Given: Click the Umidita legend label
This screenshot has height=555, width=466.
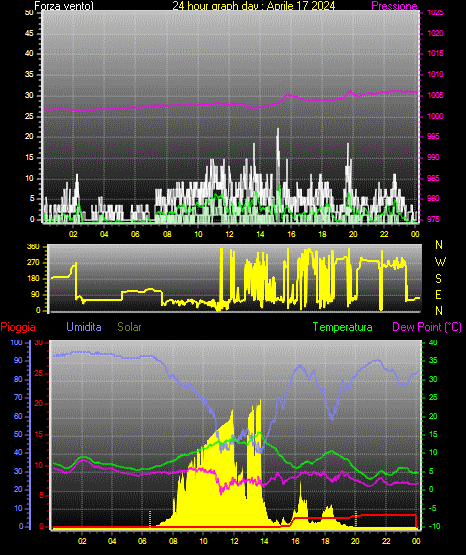Looking at the screenshot, I should click(84, 327).
